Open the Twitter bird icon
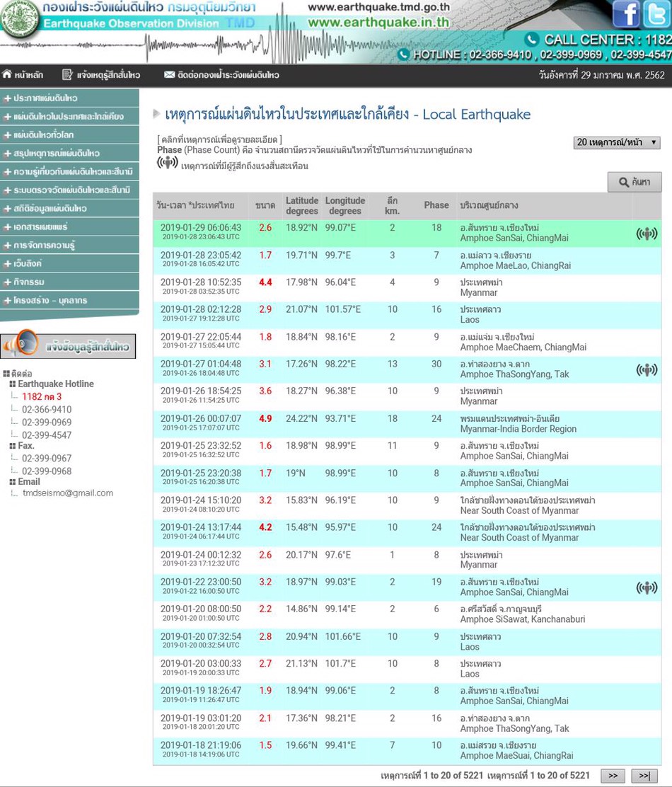672x787 pixels. tap(656, 14)
